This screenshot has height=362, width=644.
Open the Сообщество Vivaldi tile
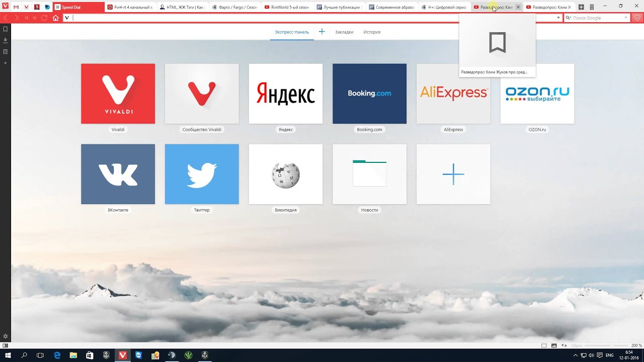pyautogui.click(x=202, y=94)
